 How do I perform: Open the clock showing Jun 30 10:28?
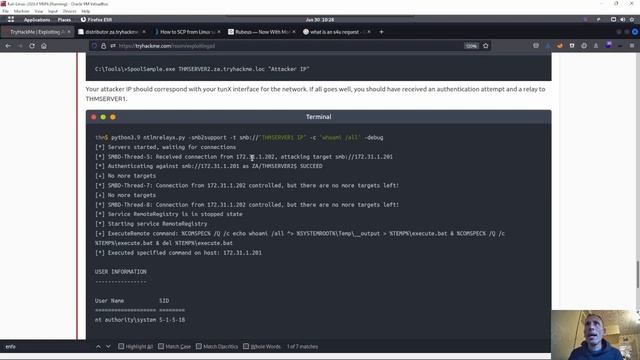(x=320, y=20)
